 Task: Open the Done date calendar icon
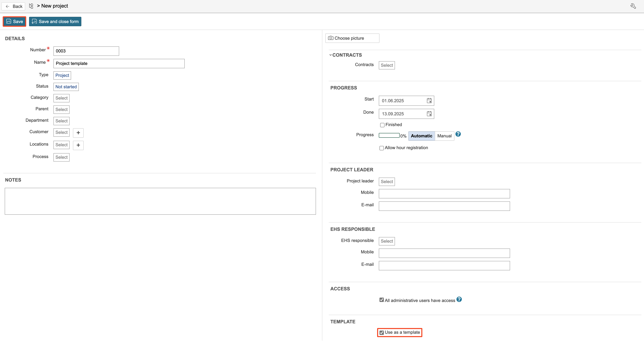click(429, 114)
